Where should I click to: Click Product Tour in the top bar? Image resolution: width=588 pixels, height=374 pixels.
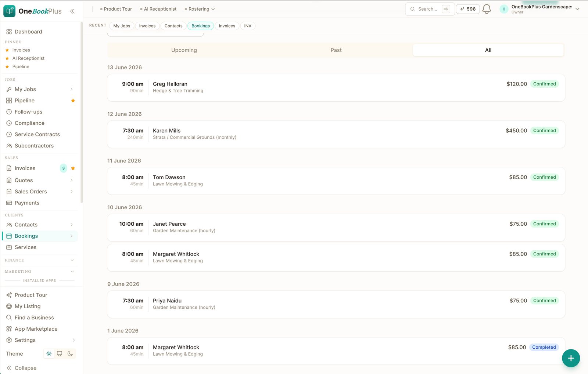116,9
